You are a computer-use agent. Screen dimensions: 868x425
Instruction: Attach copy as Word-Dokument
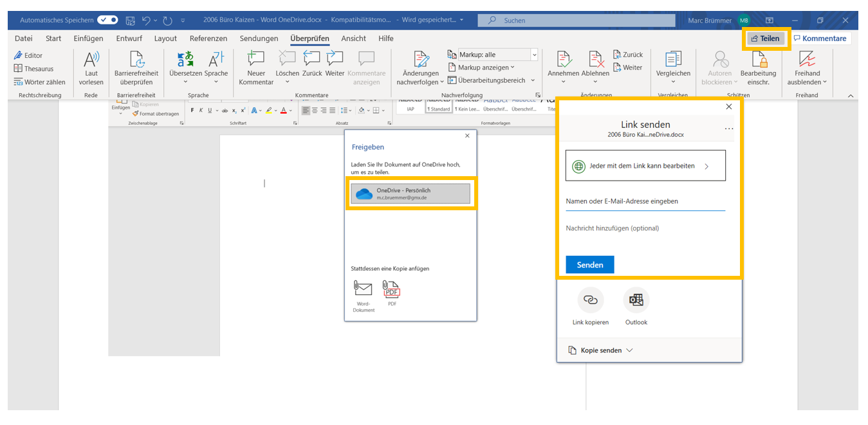364,296
